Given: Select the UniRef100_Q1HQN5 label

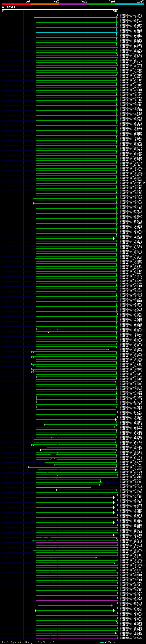Looking at the screenshot, I should coord(131,361).
